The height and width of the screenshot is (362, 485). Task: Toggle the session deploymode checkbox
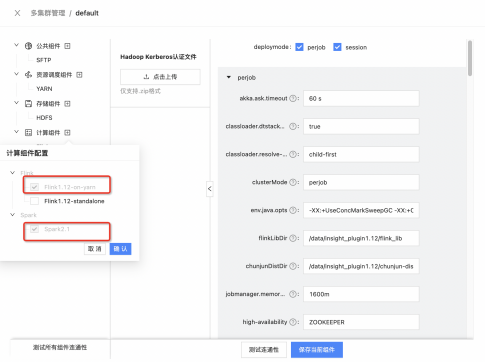[337, 47]
